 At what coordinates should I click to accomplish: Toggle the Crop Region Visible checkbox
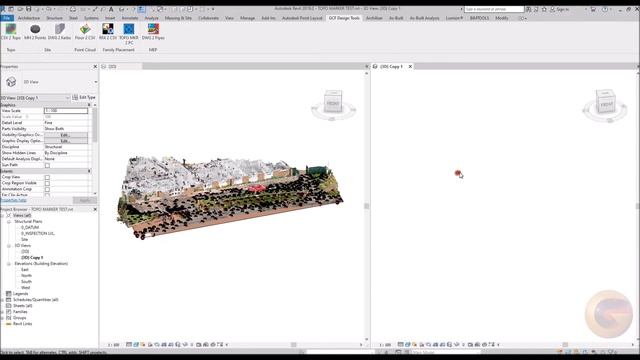(x=47, y=183)
